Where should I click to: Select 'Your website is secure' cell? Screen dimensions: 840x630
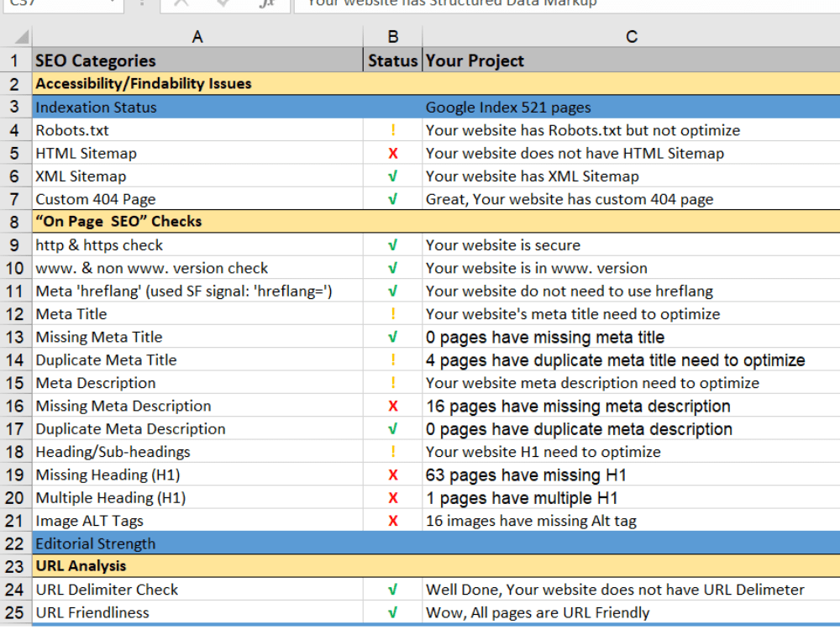coord(631,244)
